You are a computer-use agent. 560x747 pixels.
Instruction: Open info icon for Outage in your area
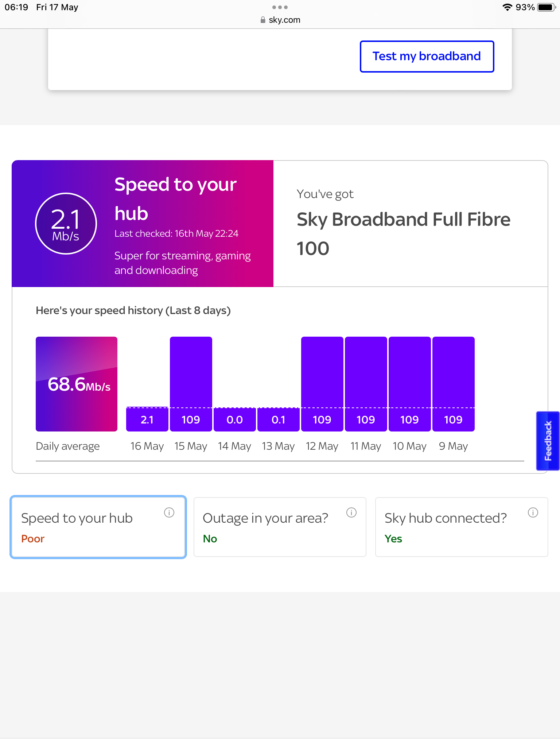click(x=351, y=512)
